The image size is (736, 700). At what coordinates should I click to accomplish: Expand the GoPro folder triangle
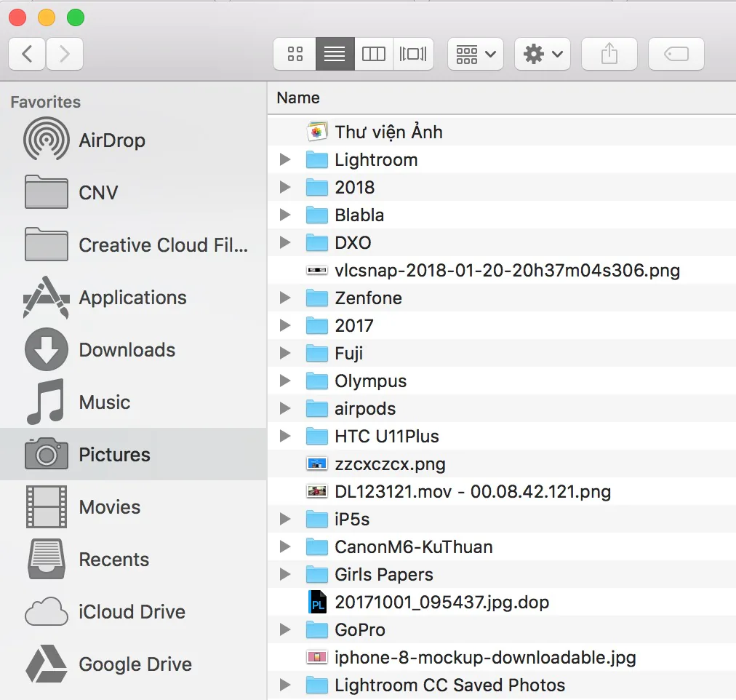(x=285, y=629)
